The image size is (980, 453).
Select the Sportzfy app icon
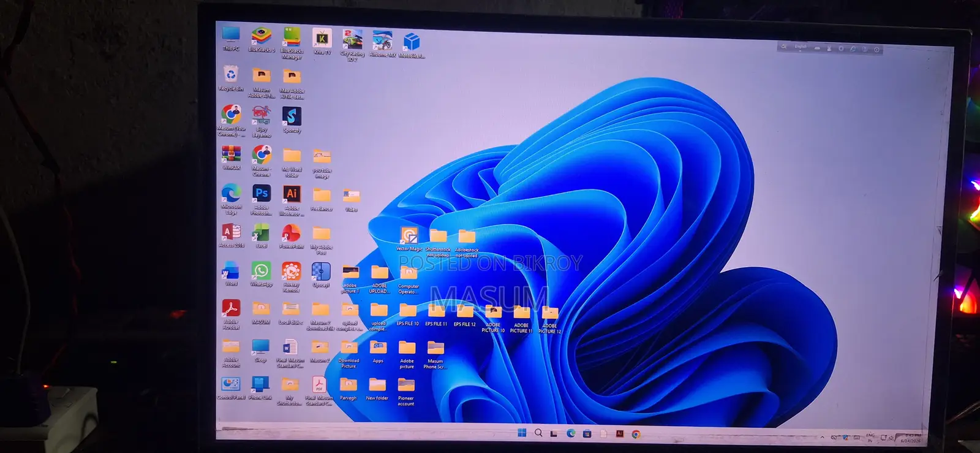292,120
